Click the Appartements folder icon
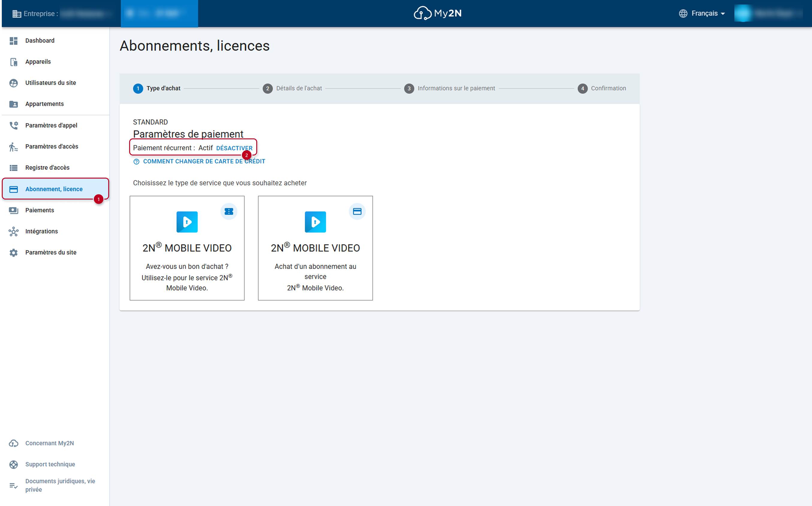 pos(13,104)
